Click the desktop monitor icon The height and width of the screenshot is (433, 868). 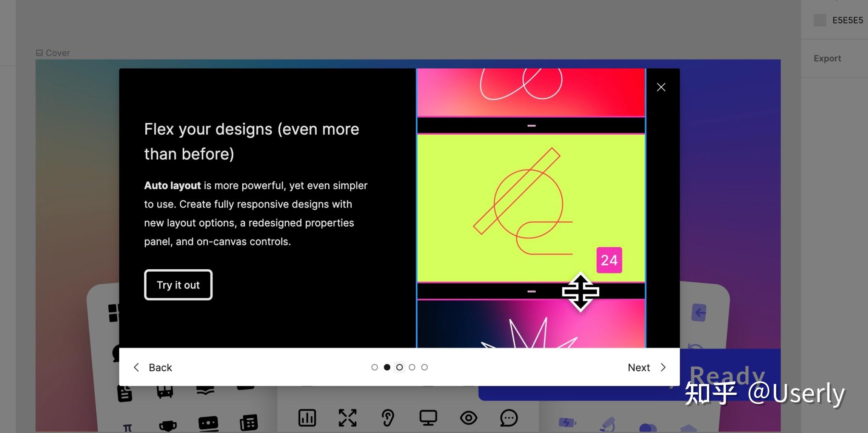point(428,418)
